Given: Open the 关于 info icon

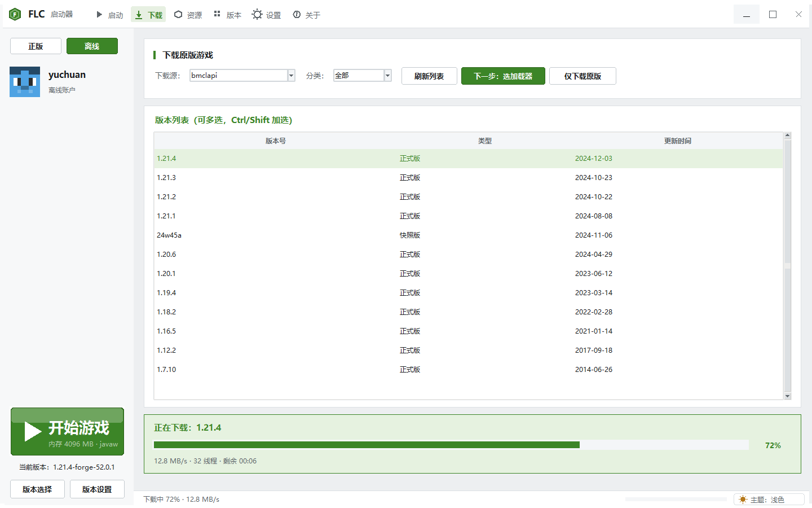Looking at the screenshot, I should click(x=297, y=15).
